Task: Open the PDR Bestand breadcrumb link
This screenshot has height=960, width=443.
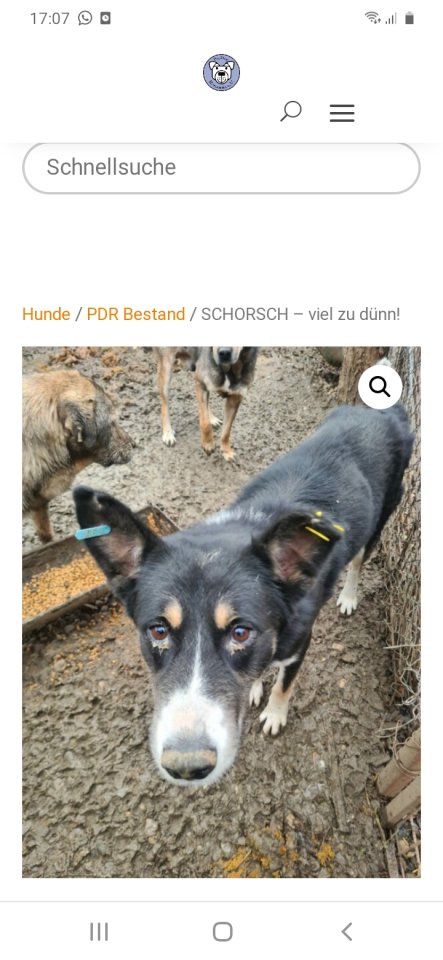Action: coord(136,314)
